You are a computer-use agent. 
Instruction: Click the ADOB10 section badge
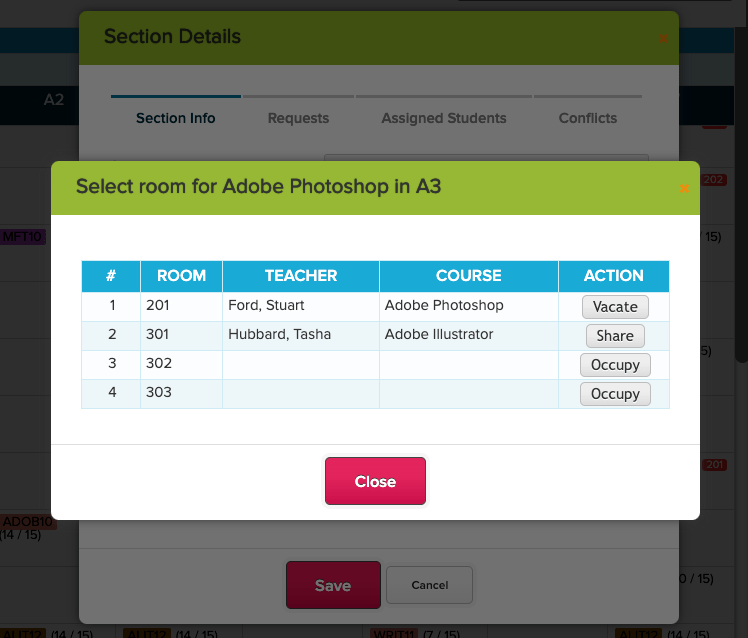(x=25, y=521)
